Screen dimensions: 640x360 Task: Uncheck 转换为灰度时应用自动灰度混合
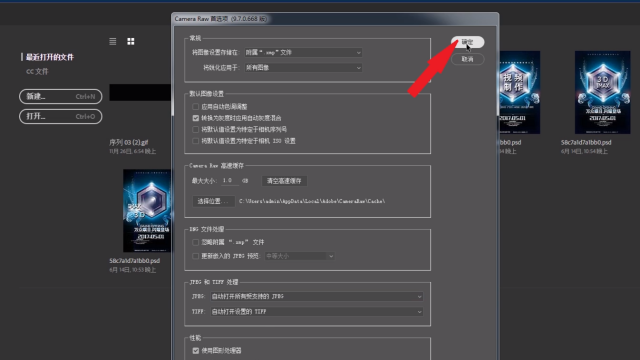(196, 118)
